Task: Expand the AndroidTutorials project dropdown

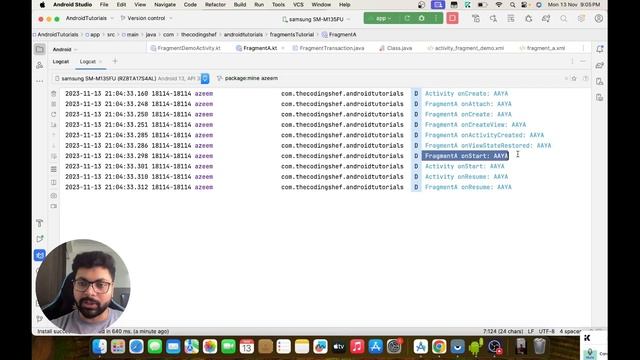Action: (x=90, y=18)
